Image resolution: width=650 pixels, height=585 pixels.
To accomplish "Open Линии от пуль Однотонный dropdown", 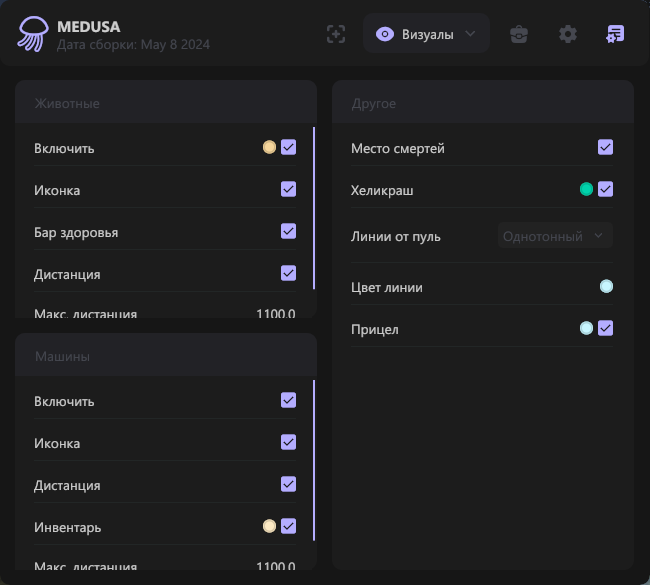I will point(555,236).
